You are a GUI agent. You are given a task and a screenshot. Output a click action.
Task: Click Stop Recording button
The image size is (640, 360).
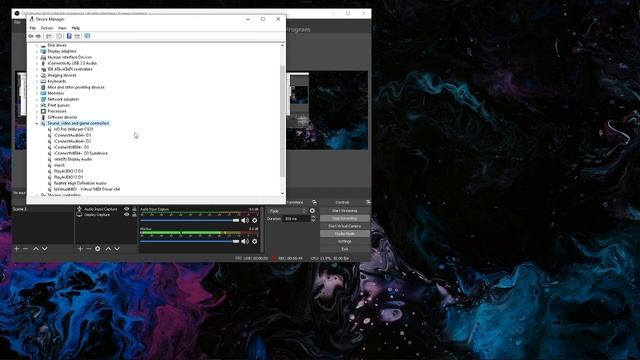point(345,218)
